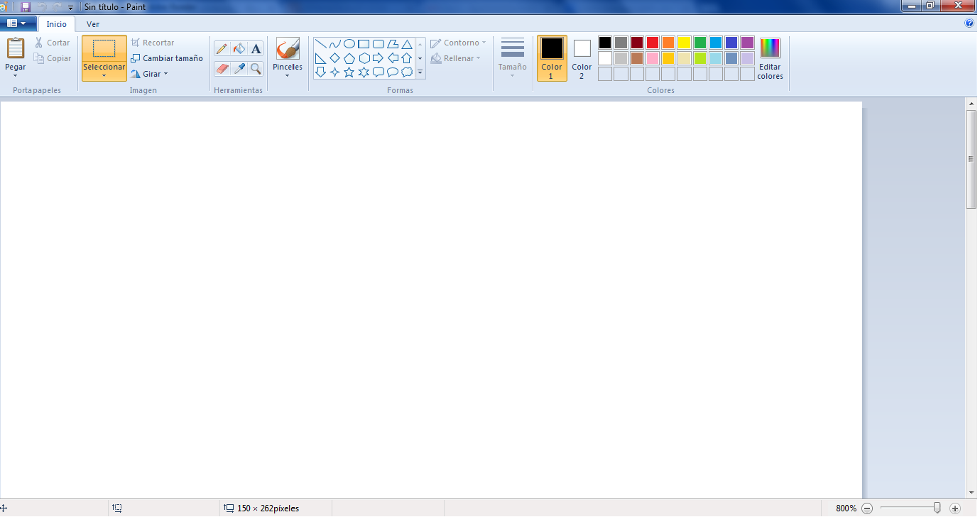Select the rounded rectangle shape
This screenshot has width=980, height=517.
[x=378, y=43]
